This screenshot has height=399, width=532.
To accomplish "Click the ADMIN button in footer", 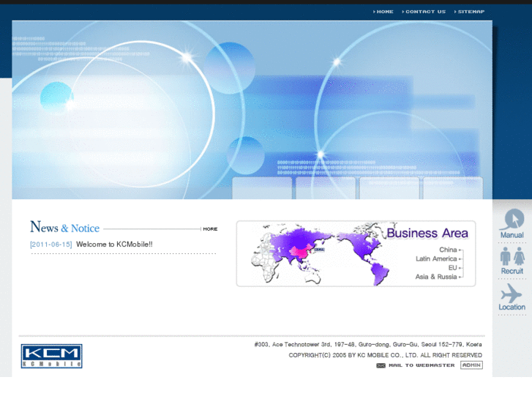I will (471, 365).
